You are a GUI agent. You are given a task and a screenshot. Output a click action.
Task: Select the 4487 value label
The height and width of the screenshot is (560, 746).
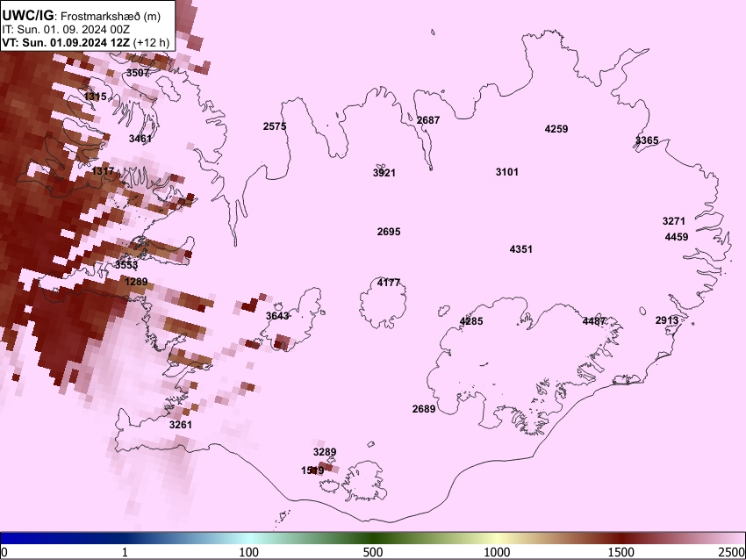594,321
